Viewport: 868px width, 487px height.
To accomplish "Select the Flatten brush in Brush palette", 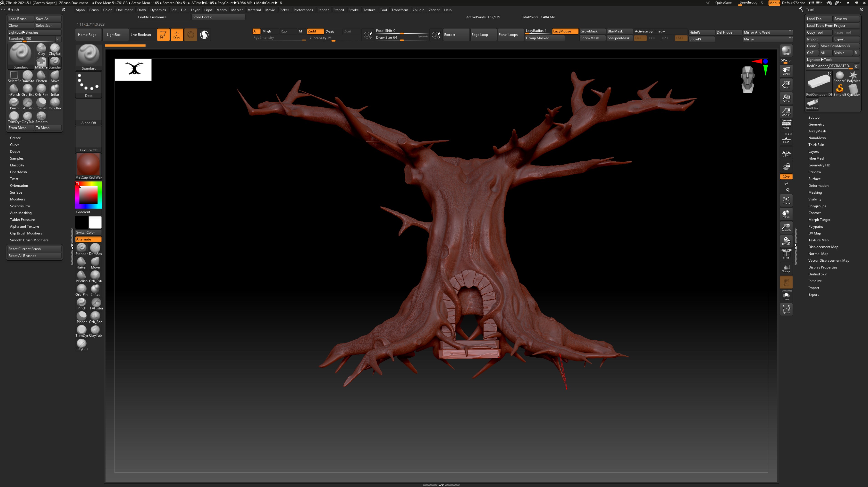I will 41,76.
